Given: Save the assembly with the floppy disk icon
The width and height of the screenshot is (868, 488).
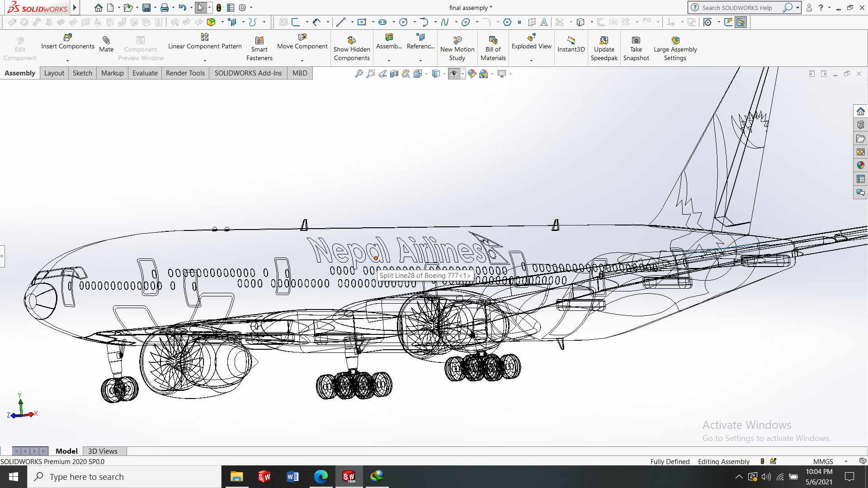Looking at the screenshot, I should (x=146, y=8).
